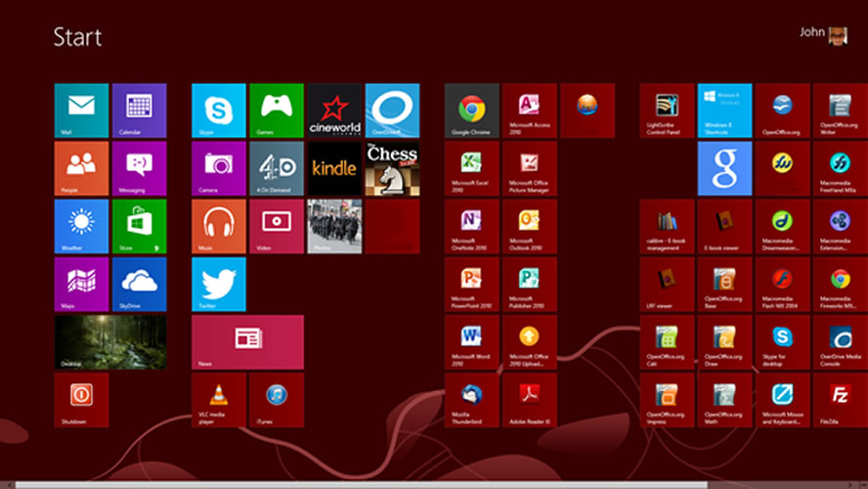Open Macromedia Extension Manager tile

841,227
